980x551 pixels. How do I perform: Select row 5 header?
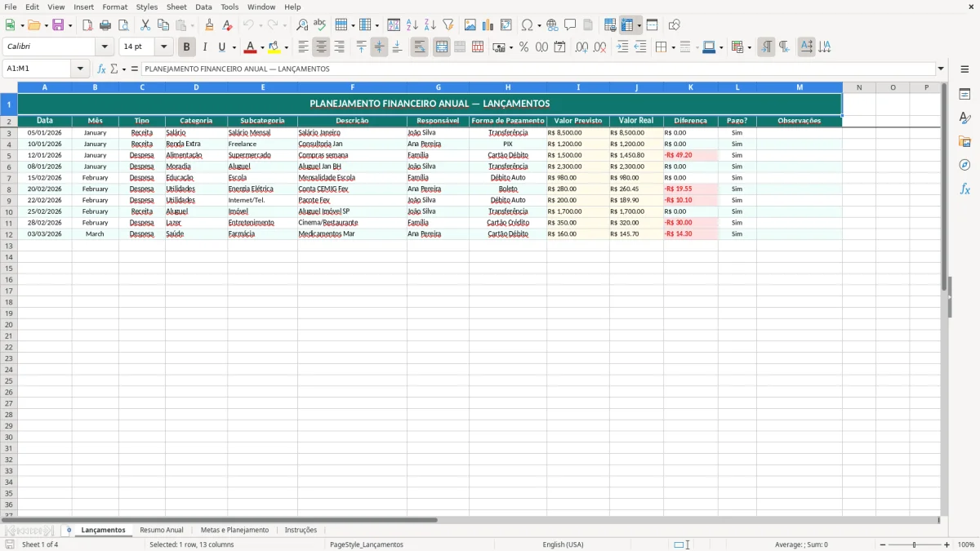click(x=8, y=155)
